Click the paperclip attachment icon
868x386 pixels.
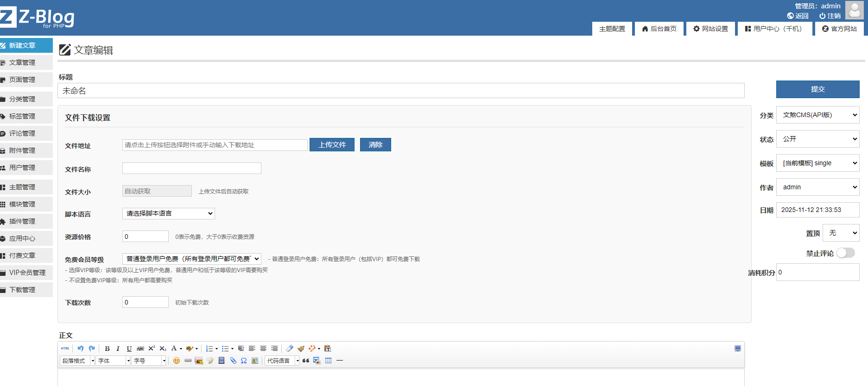(233, 361)
